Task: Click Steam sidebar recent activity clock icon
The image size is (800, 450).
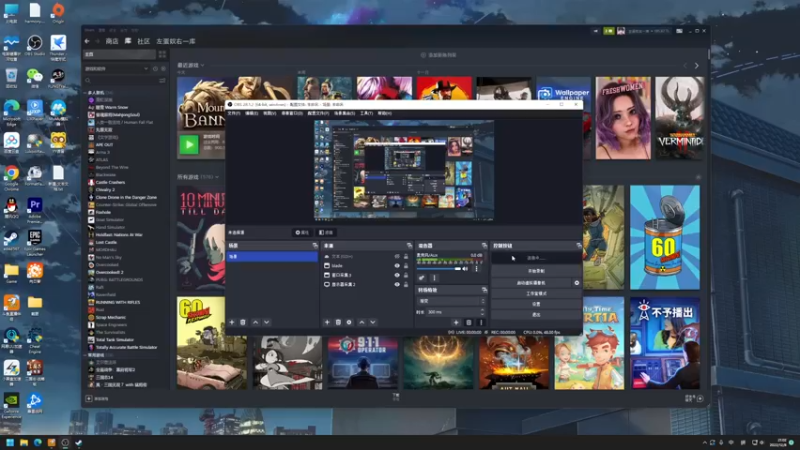Action: pyautogui.click(x=155, y=68)
